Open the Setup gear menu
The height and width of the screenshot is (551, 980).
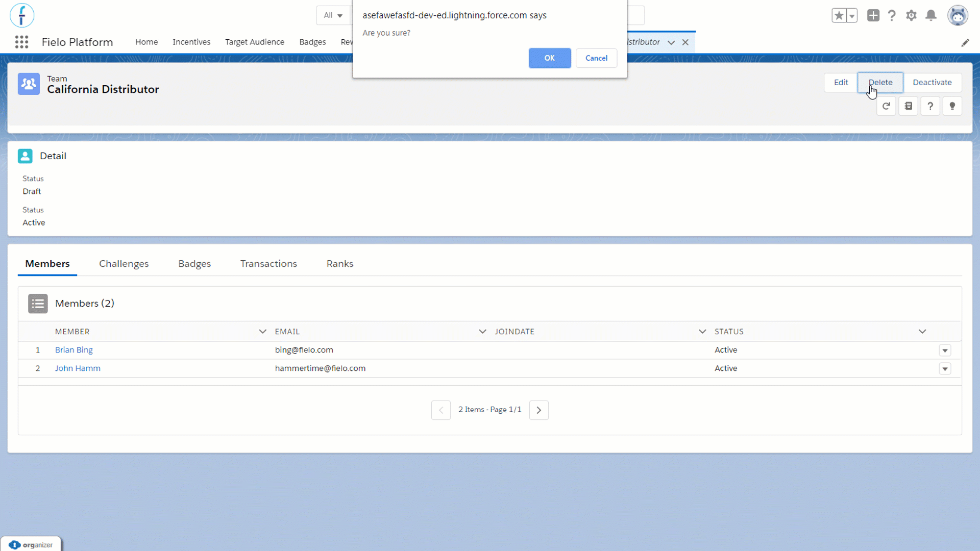(911, 15)
